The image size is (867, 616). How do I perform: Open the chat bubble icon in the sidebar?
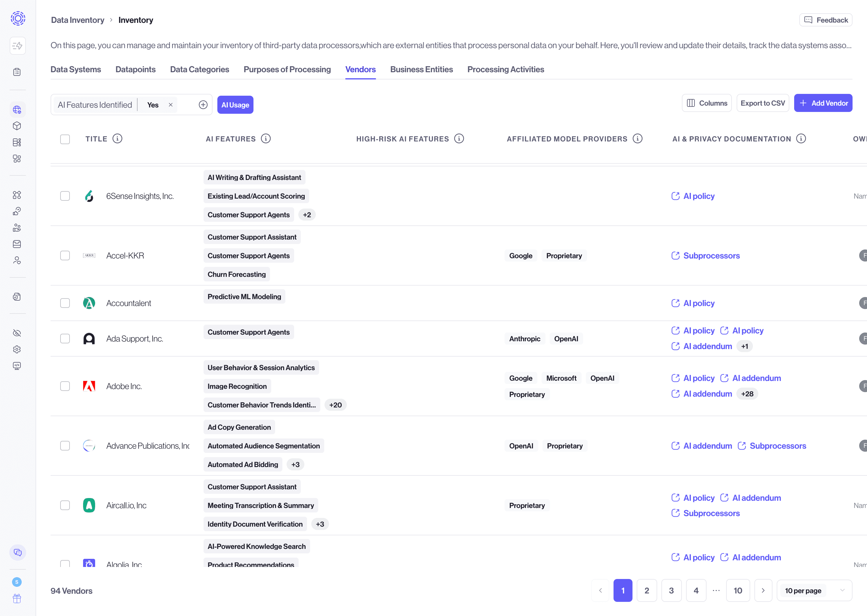tap(17, 552)
